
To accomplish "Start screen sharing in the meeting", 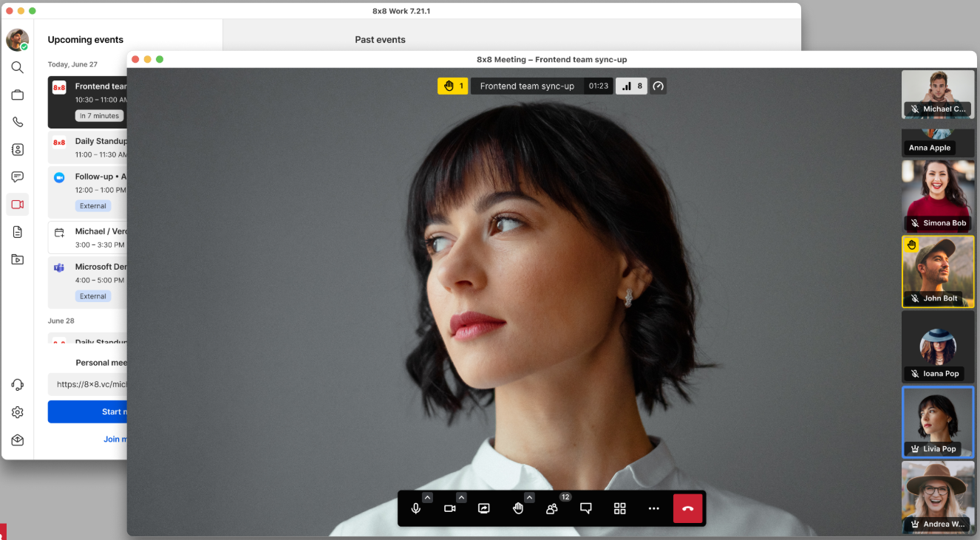I will 484,508.
